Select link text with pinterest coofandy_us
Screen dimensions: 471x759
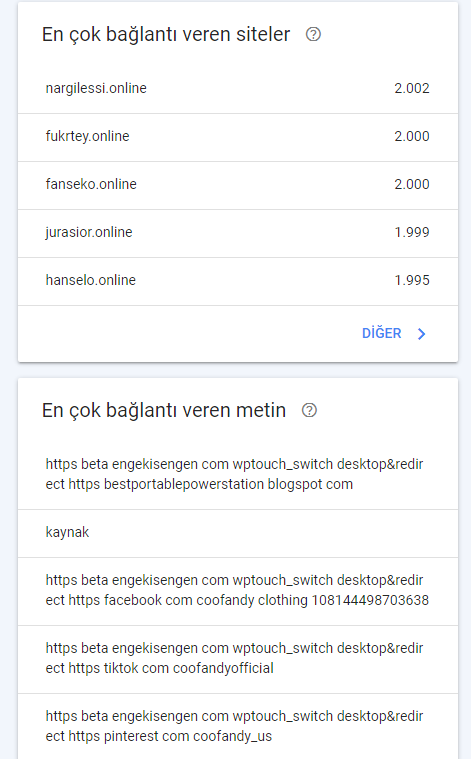coord(238,727)
